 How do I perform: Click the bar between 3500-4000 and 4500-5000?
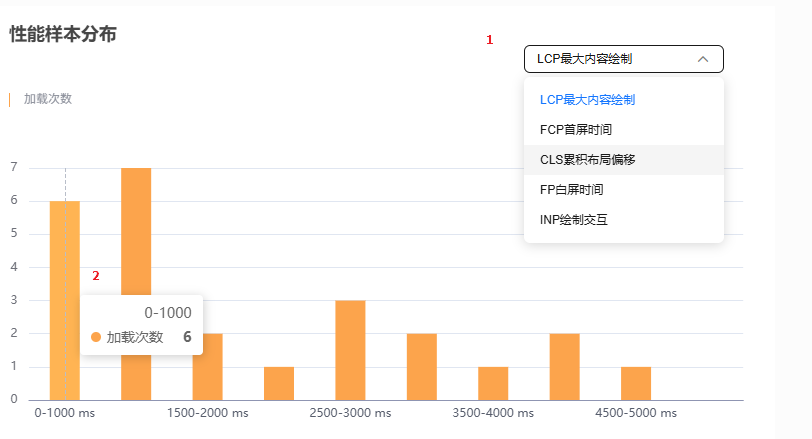[x=564, y=367]
